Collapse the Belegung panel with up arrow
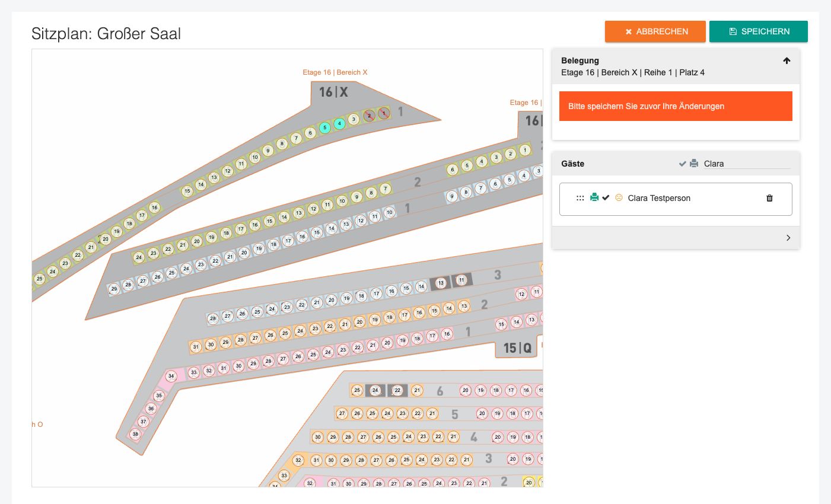 (787, 60)
